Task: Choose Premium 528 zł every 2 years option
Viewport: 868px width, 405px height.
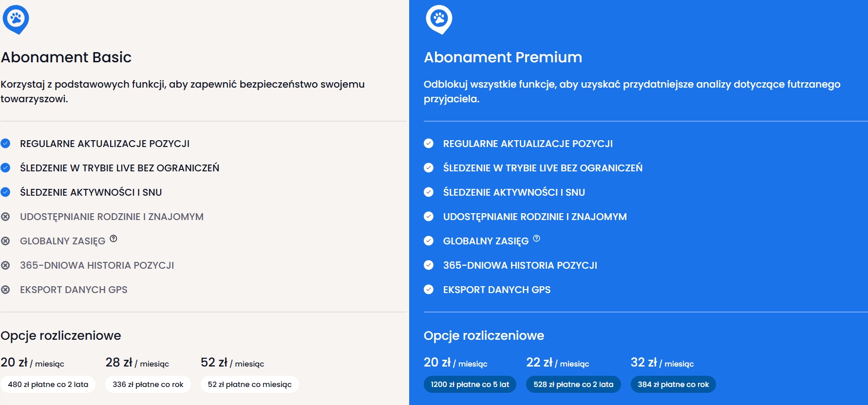Action: pos(573,384)
